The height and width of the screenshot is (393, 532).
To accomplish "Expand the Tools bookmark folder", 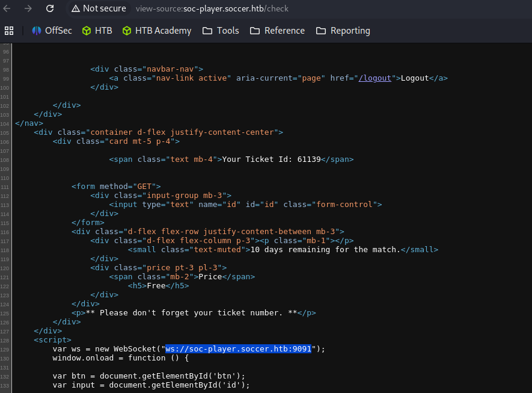I will pos(221,31).
